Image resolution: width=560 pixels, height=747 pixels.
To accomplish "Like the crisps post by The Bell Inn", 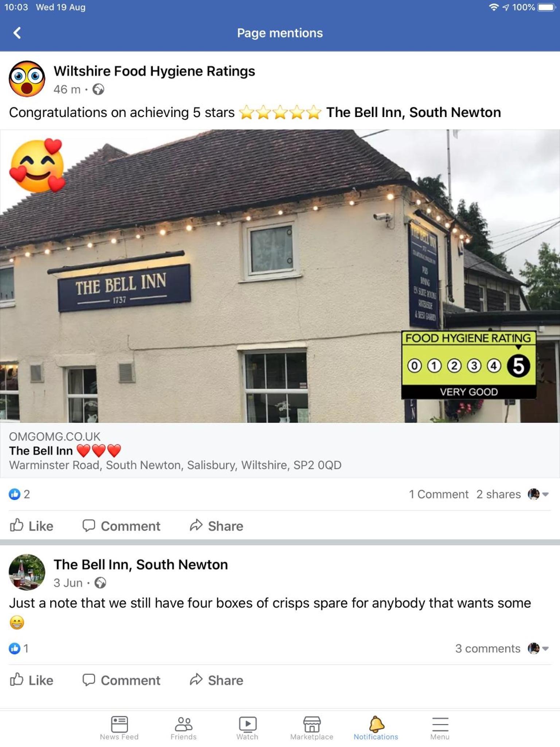I will [x=31, y=680].
